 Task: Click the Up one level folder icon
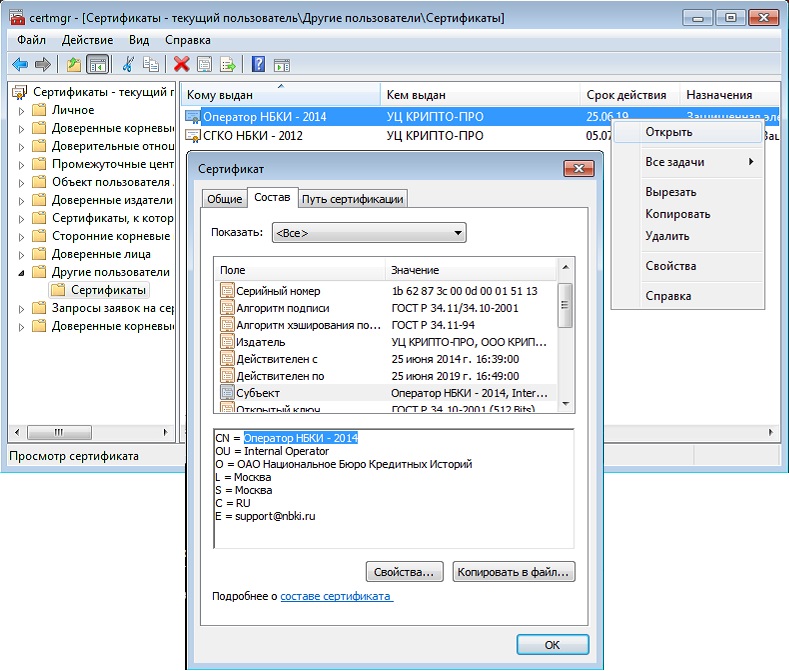point(74,64)
